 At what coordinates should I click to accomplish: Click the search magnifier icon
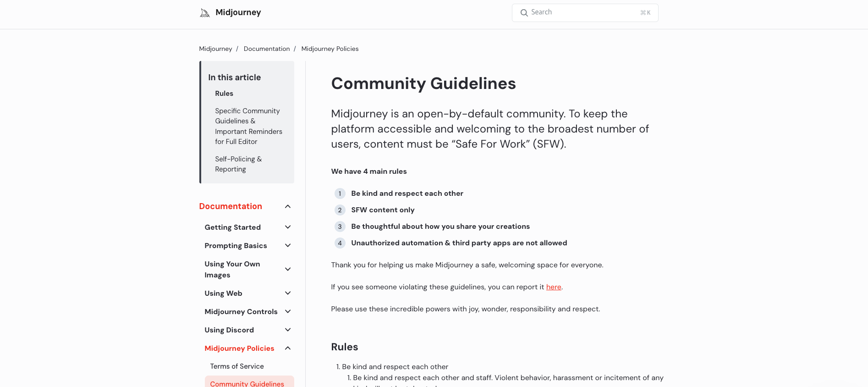pos(524,13)
